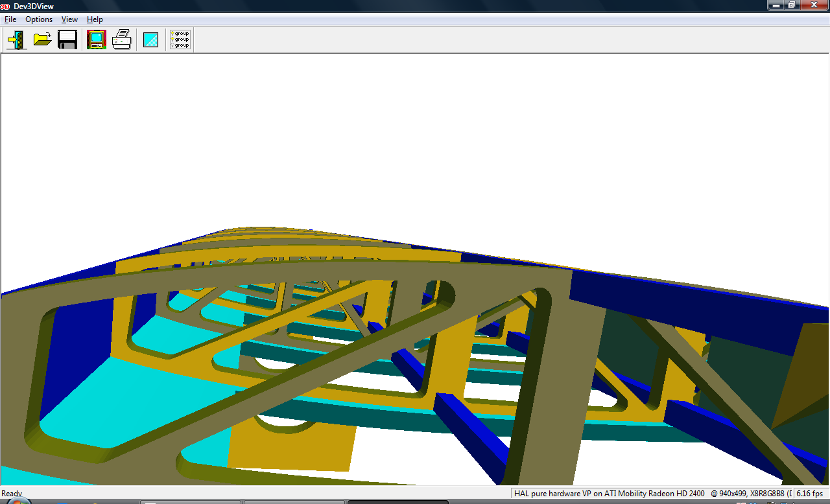The width and height of the screenshot is (830, 504).
Task: Open the Options menu
Action: click(39, 19)
